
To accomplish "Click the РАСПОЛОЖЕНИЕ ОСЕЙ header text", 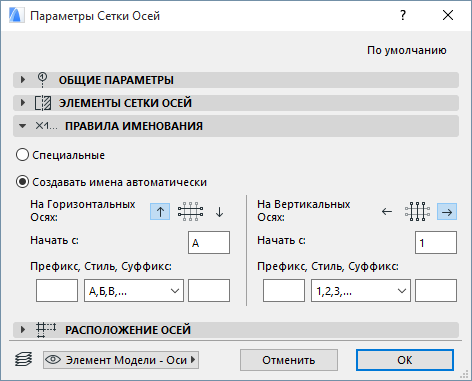I will click(x=128, y=330).
